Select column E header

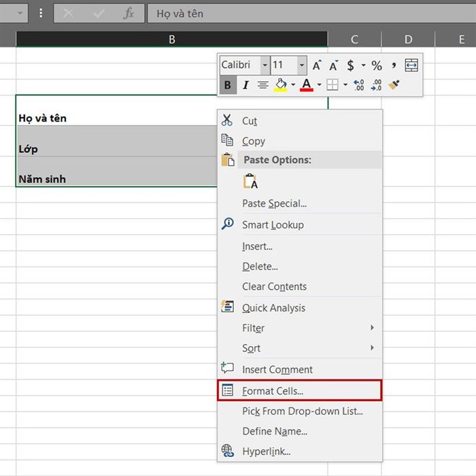point(456,39)
